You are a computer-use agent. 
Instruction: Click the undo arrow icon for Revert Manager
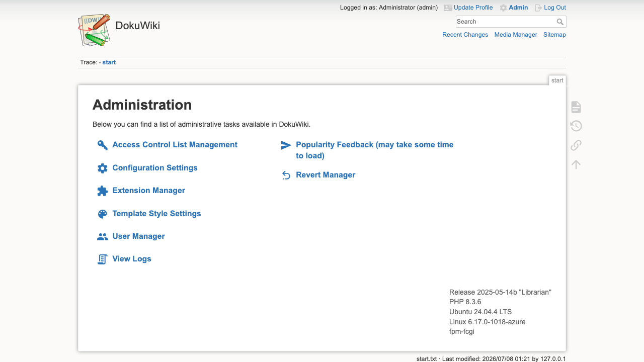pyautogui.click(x=286, y=175)
